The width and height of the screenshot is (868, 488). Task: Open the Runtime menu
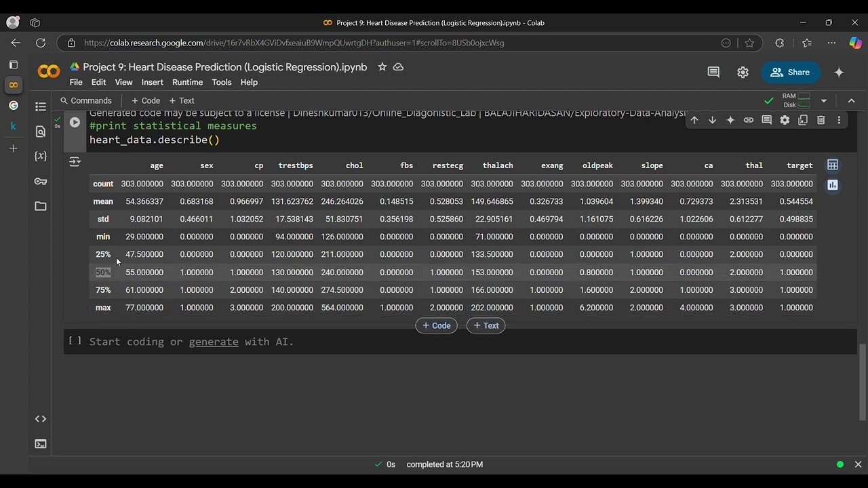188,82
